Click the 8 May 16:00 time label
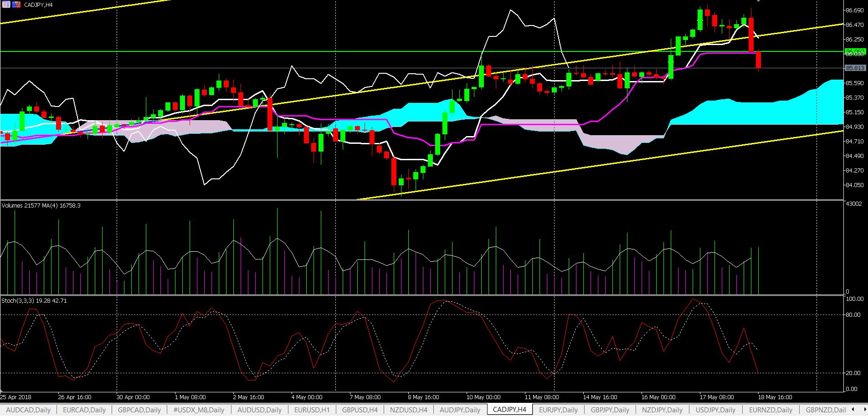The image size is (868, 416). [424, 397]
